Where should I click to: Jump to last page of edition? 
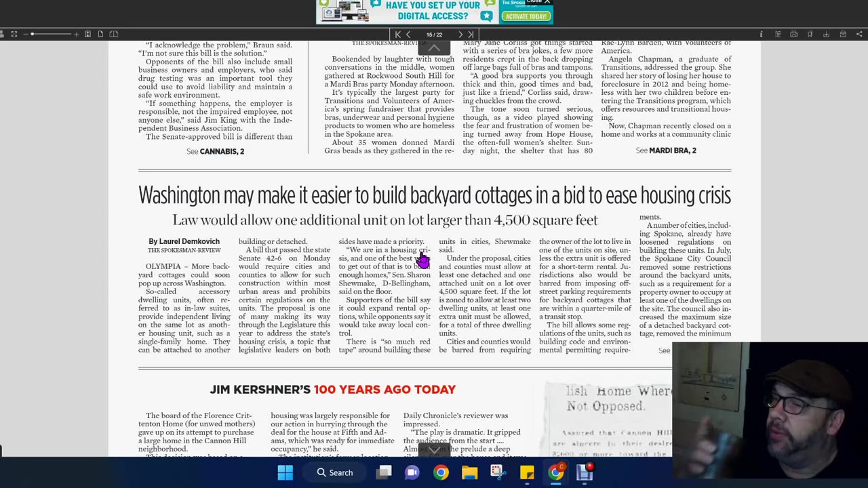[471, 35]
